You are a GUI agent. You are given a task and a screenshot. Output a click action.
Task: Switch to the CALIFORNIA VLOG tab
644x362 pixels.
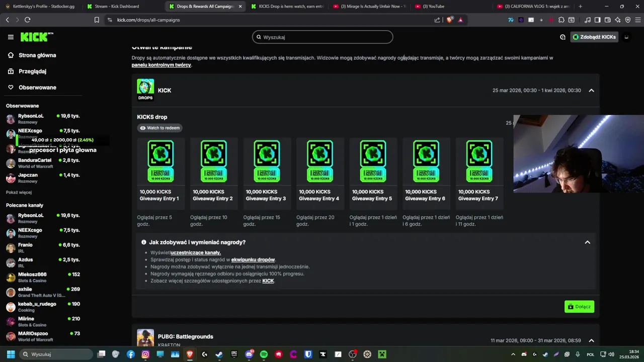tap(533, 7)
